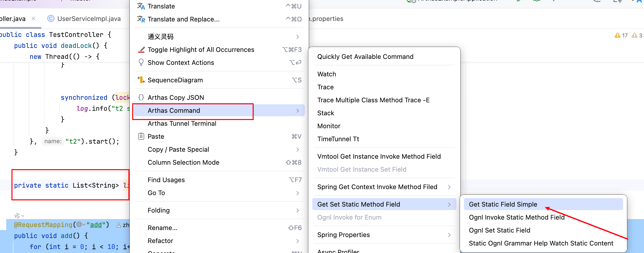644x253 pixels.
Task: Select the Watch command
Action: (x=326, y=74)
